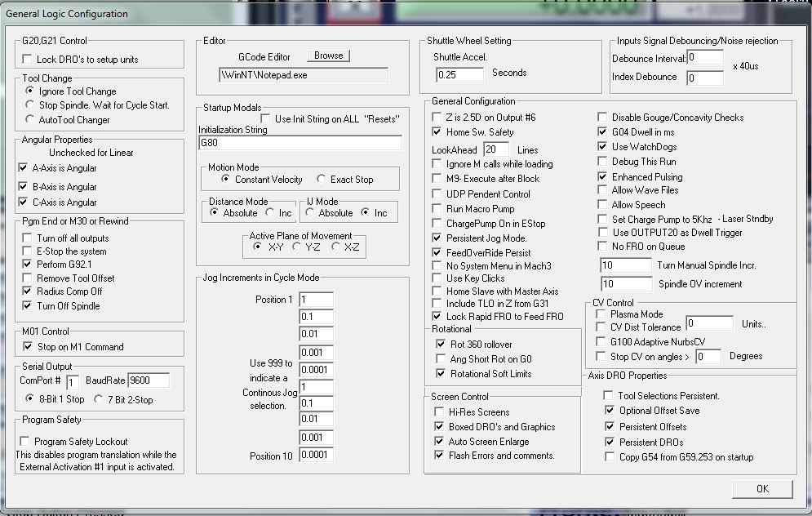Enable Plasma Mode in CV Control
Viewport: 812px width, 516px height.
601,314
